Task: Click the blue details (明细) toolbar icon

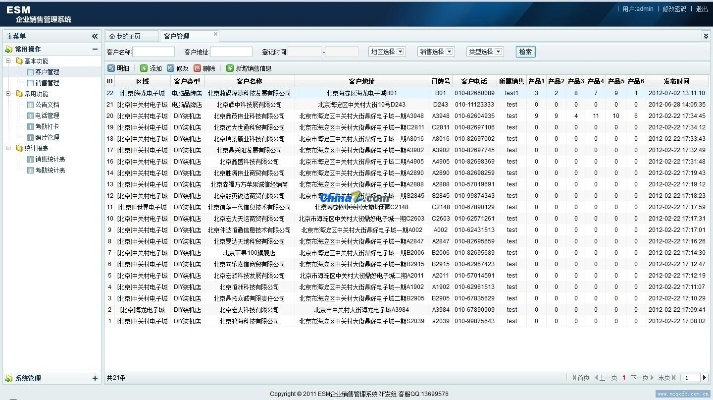Action: coord(111,68)
